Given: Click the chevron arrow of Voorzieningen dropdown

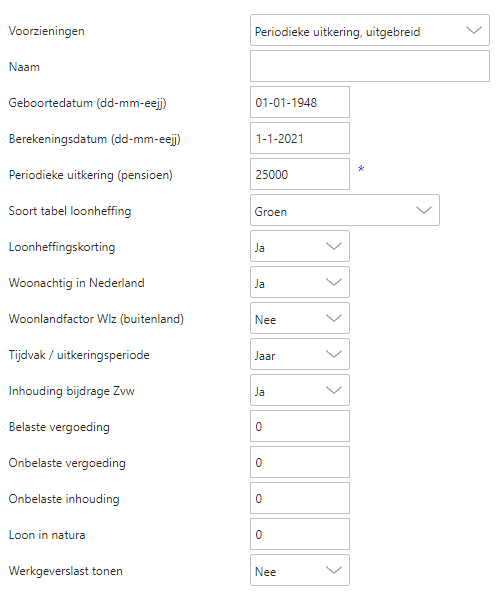Looking at the screenshot, I should pos(474,30).
